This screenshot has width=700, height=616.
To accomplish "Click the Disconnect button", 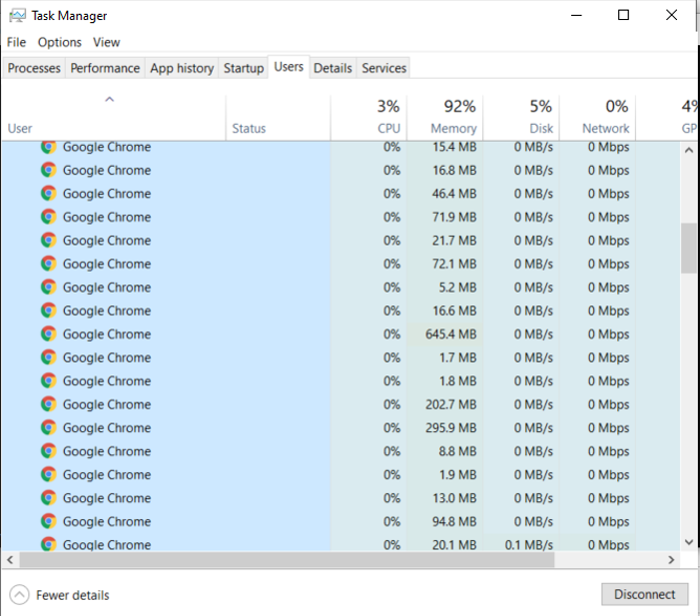I will pos(645,594).
